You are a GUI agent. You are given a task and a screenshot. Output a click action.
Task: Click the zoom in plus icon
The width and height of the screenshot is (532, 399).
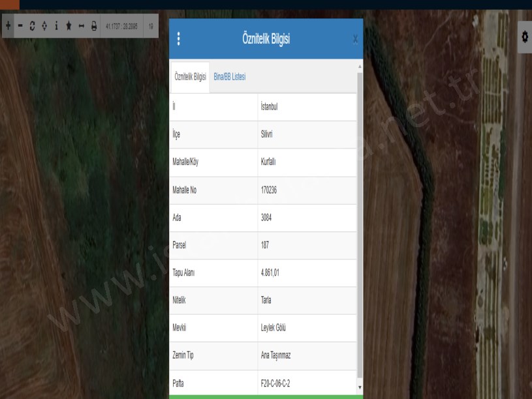(8, 26)
